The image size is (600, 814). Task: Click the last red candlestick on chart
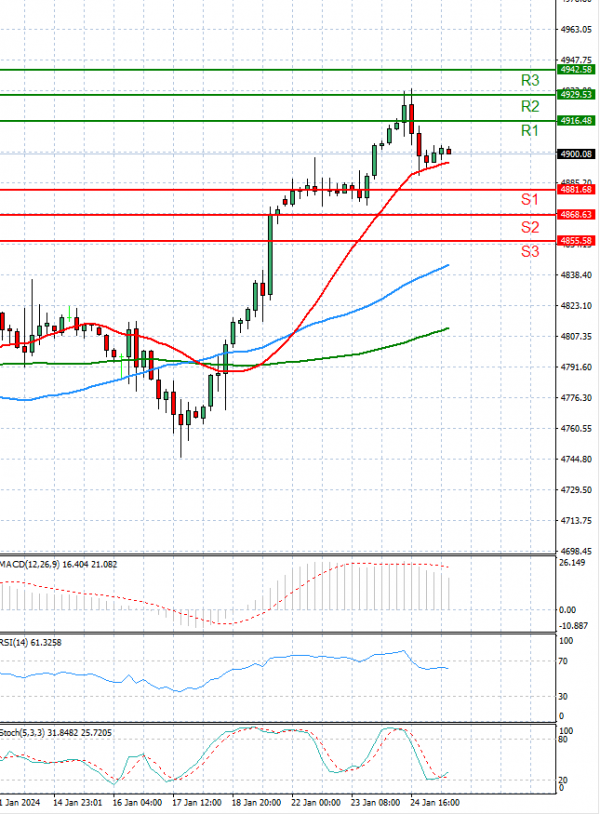click(449, 151)
